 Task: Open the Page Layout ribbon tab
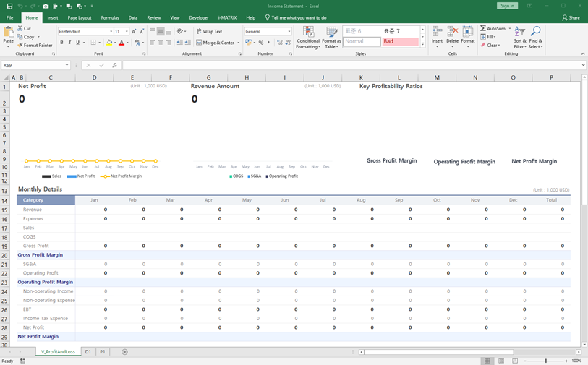click(80, 17)
